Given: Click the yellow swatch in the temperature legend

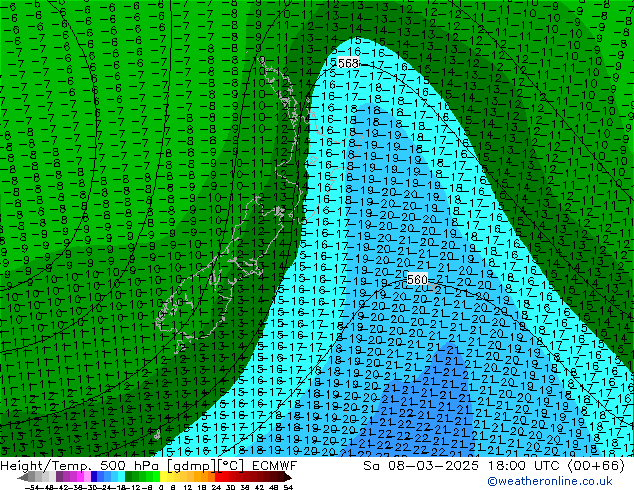Looking at the screenshot, I should click(x=163, y=477).
